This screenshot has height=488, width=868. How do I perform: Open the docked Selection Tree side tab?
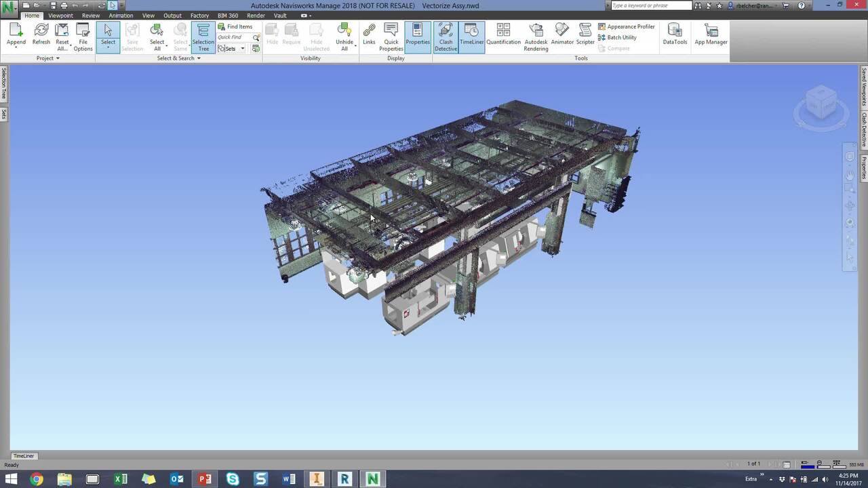(x=4, y=84)
